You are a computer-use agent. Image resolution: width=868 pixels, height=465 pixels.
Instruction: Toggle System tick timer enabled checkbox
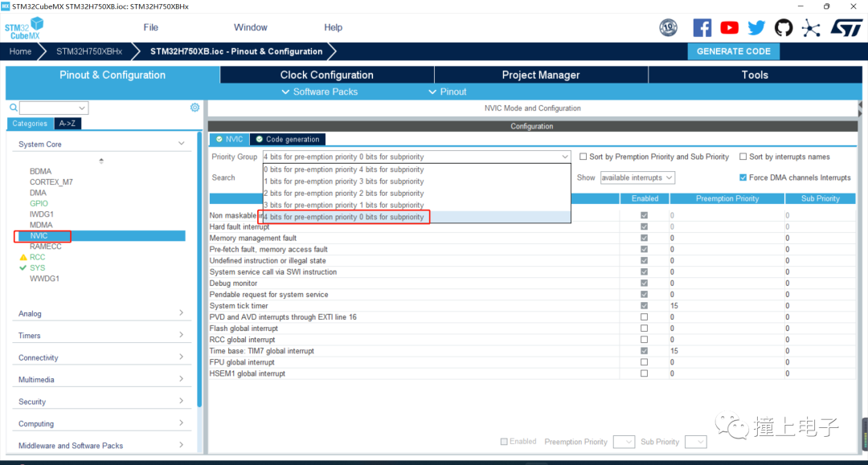[644, 306]
